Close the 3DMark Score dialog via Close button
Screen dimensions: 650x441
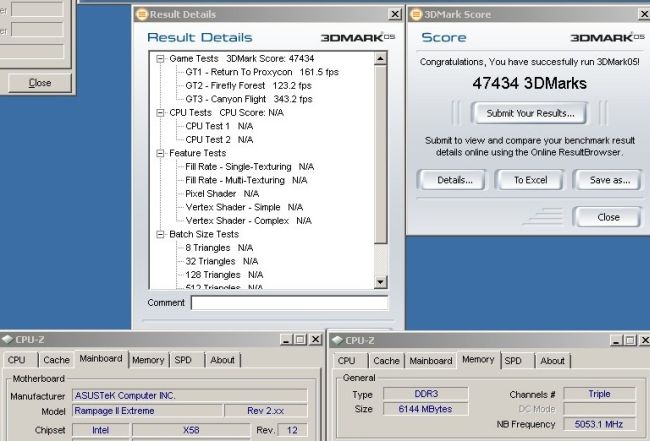pos(608,217)
